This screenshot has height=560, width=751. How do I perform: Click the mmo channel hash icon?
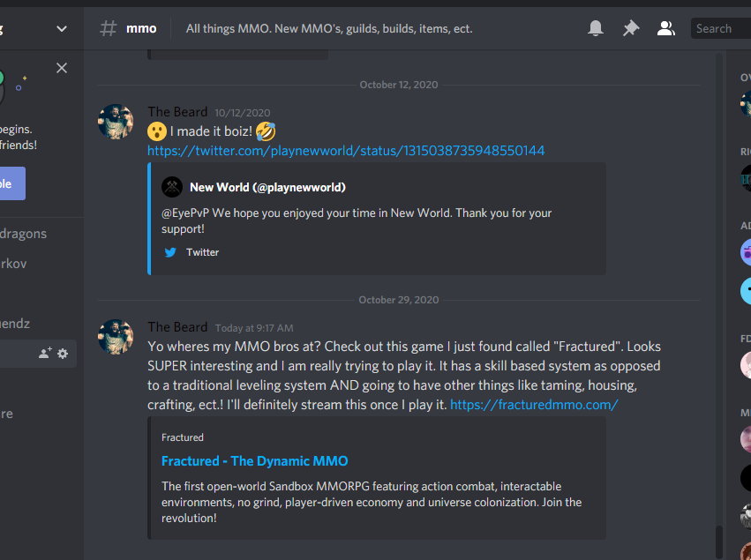click(109, 28)
